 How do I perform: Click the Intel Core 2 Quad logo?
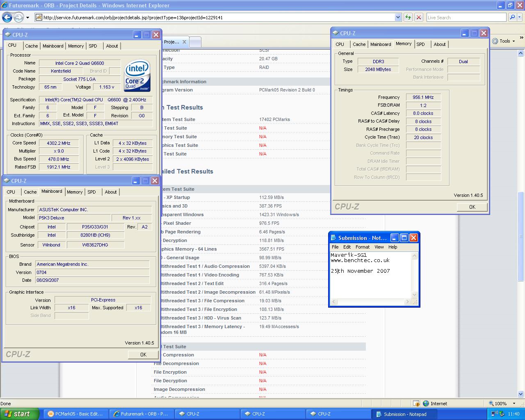(137, 76)
